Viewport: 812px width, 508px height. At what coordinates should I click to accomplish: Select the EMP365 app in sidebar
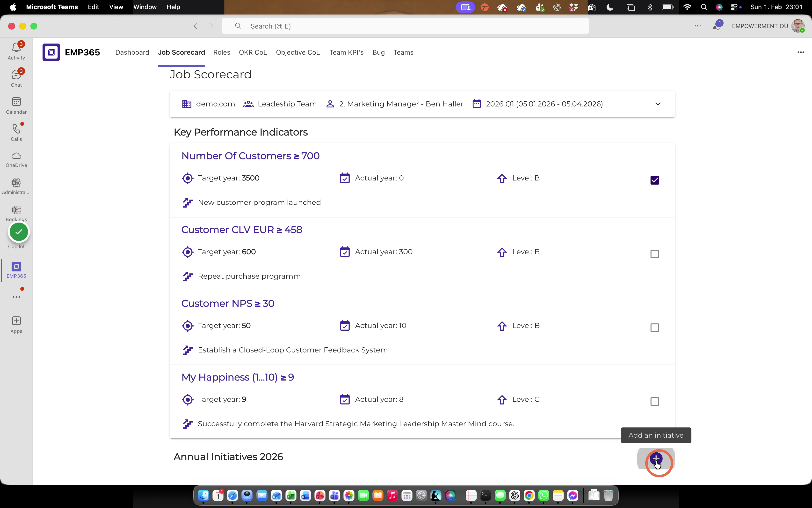coord(16,270)
